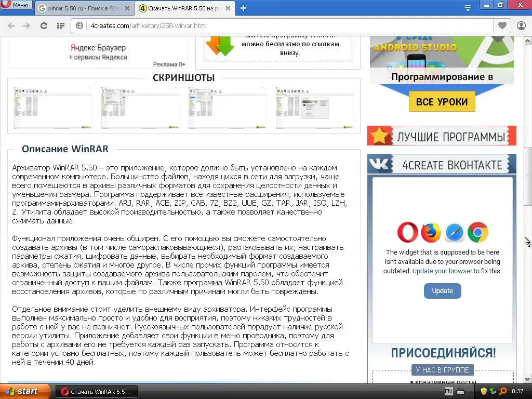Close the Google search tab
The height and width of the screenshot is (399, 532).
tap(127, 8)
